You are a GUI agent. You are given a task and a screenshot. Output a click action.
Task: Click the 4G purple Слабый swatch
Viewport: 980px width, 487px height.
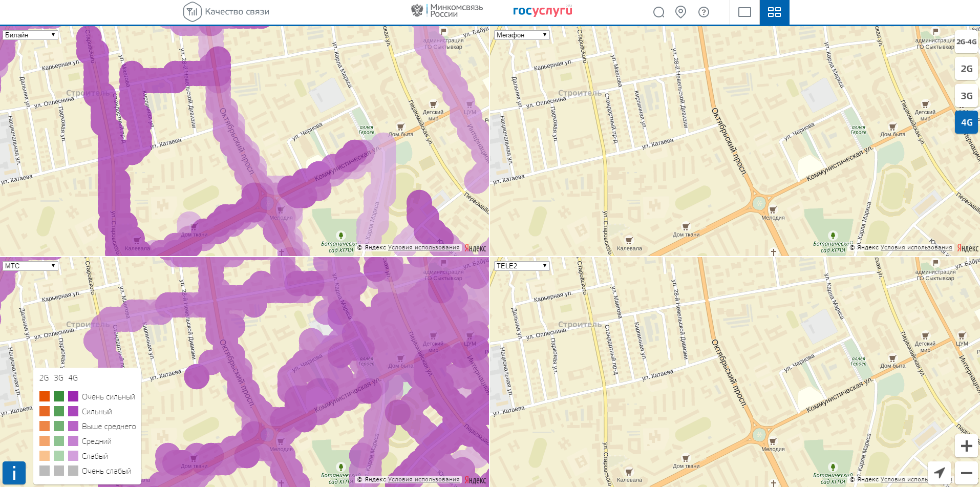tap(73, 456)
